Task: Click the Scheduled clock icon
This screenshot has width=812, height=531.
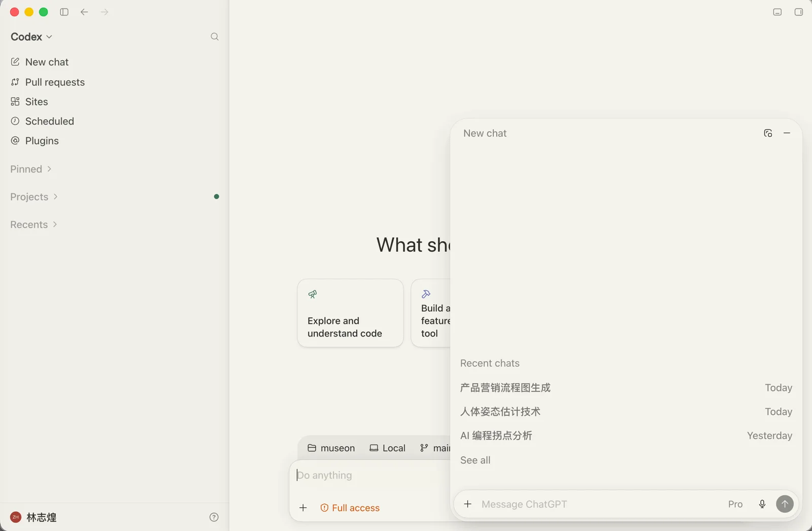Action: 15,121
